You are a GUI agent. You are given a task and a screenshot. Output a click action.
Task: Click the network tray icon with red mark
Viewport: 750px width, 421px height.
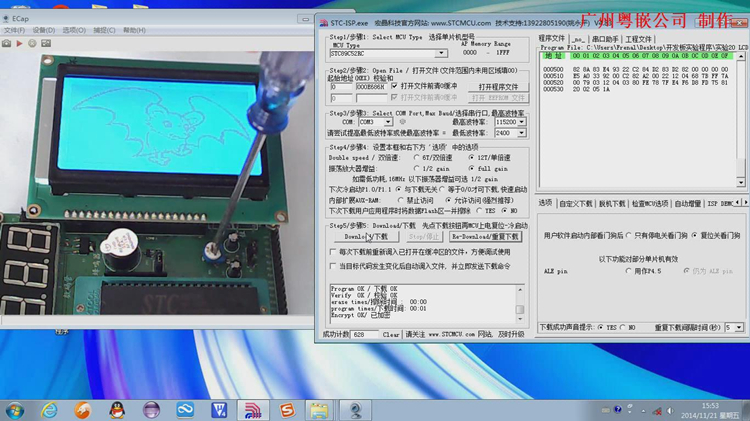click(x=658, y=411)
